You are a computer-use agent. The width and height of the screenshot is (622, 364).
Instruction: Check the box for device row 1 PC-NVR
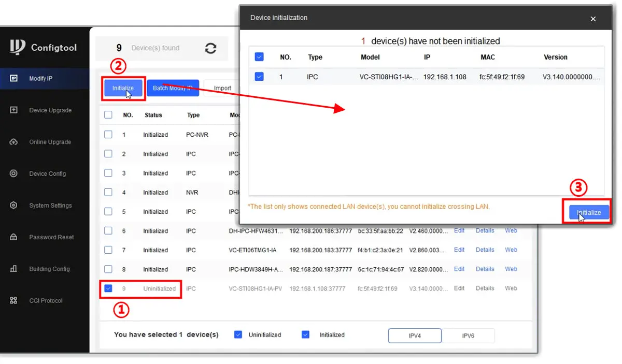coord(108,135)
